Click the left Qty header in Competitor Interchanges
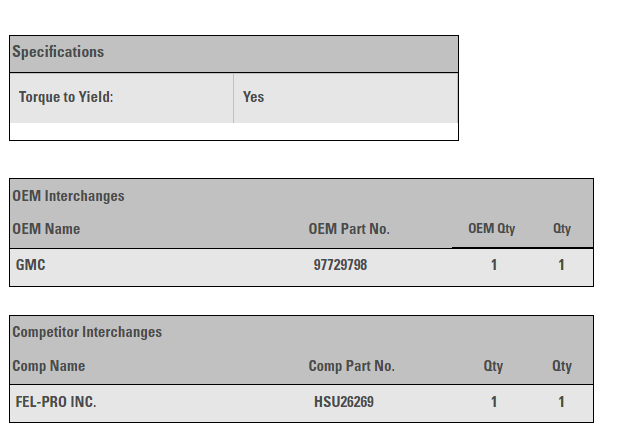Image resolution: width=621 pixels, height=430 pixels. [x=494, y=366]
